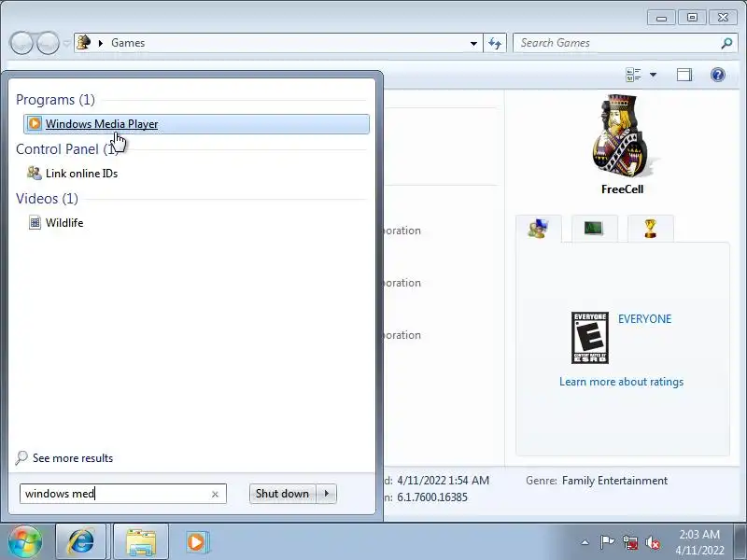
Task: Click the Search Games field
Action: click(x=625, y=43)
